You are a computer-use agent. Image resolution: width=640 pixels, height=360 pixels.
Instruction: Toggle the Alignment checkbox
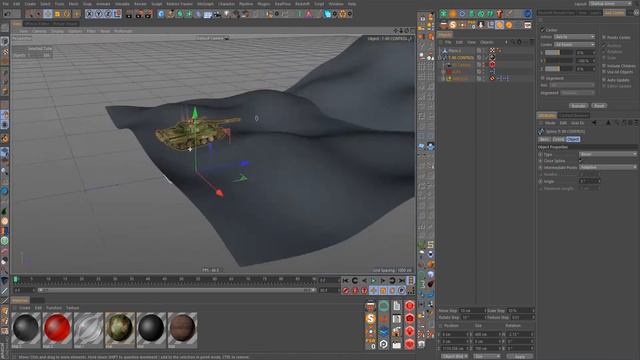tap(543, 78)
